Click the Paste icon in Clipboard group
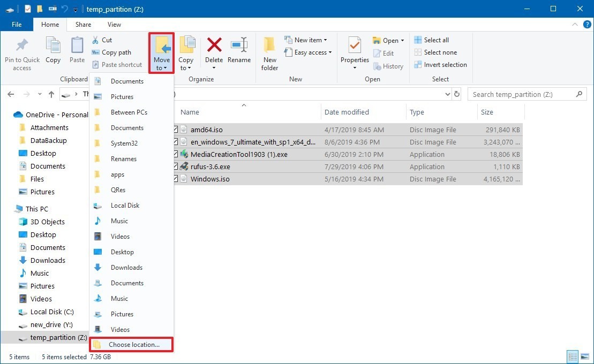This screenshot has height=364, width=594. pos(77,51)
